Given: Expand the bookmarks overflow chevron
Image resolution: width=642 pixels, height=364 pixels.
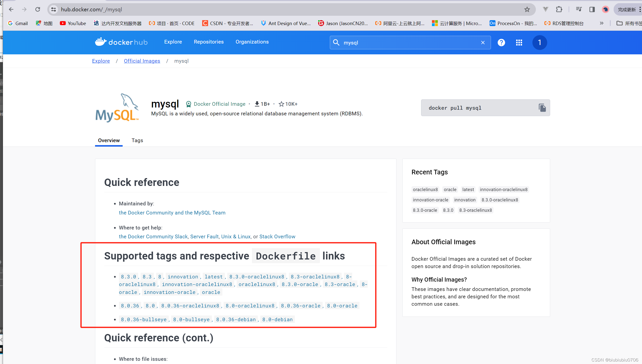Looking at the screenshot, I should click(602, 23).
